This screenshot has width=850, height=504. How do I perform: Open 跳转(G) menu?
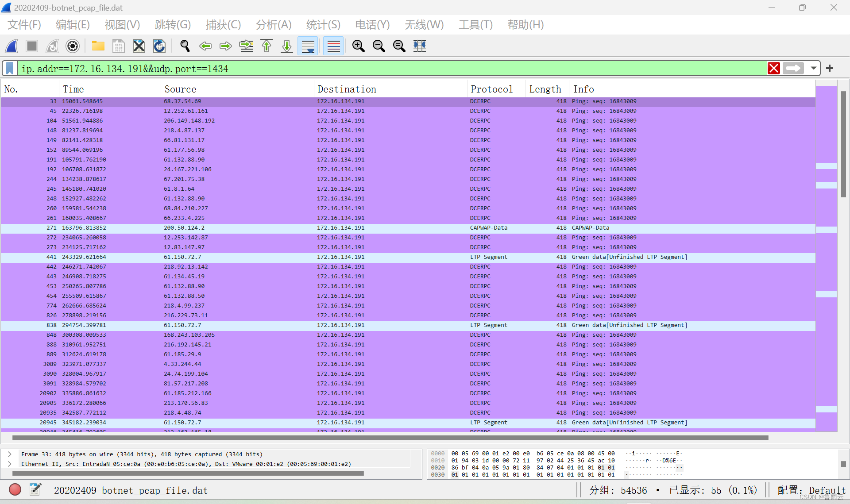(x=173, y=25)
